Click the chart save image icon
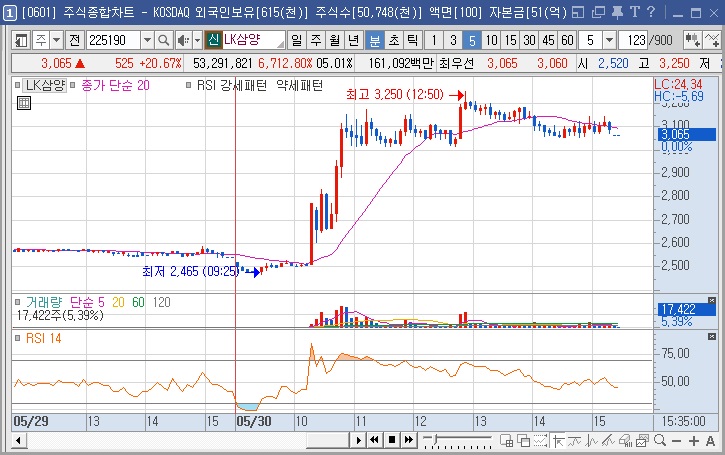 click(x=642, y=441)
